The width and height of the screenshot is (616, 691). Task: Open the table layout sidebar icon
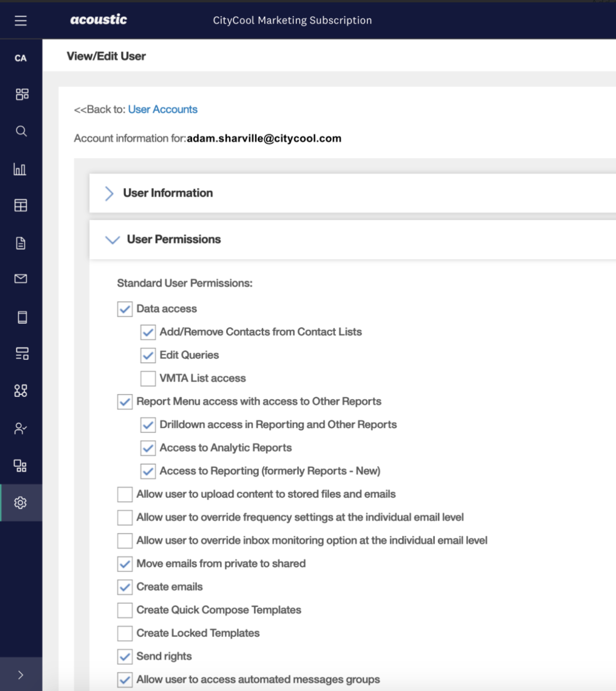tap(21, 205)
